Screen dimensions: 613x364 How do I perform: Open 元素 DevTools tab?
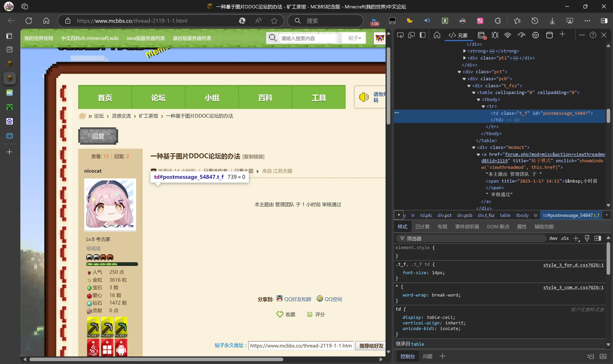pyautogui.click(x=458, y=35)
